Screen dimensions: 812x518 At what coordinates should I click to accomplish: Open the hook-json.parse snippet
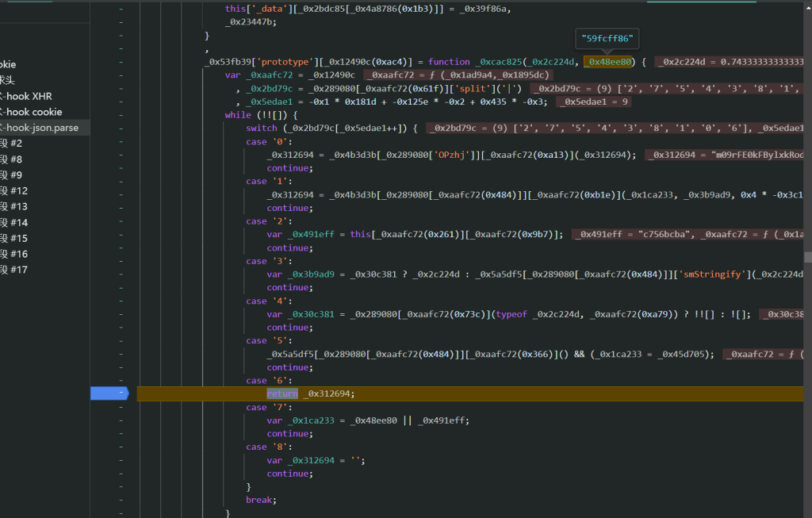(41, 128)
